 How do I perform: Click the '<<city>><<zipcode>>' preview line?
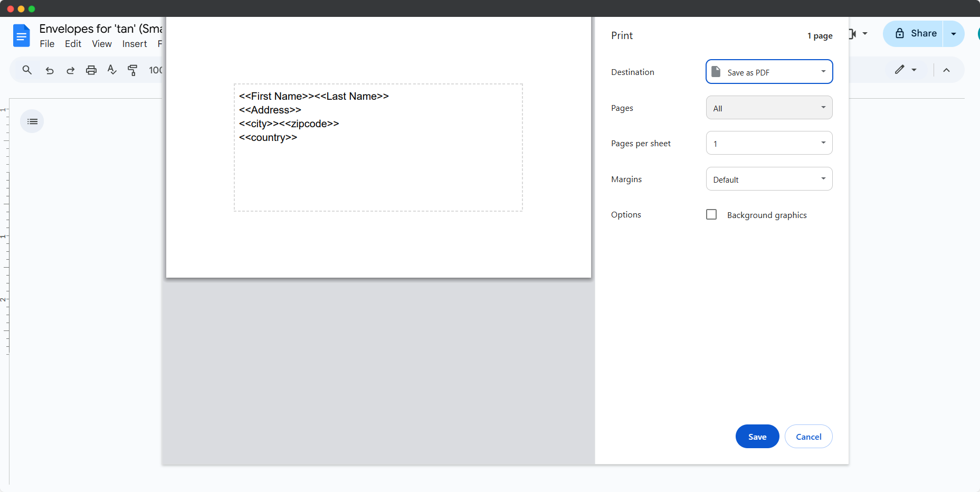coord(289,124)
